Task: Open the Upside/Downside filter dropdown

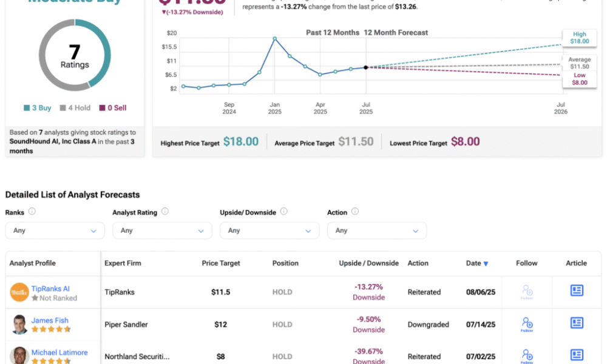Action: [x=270, y=231]
